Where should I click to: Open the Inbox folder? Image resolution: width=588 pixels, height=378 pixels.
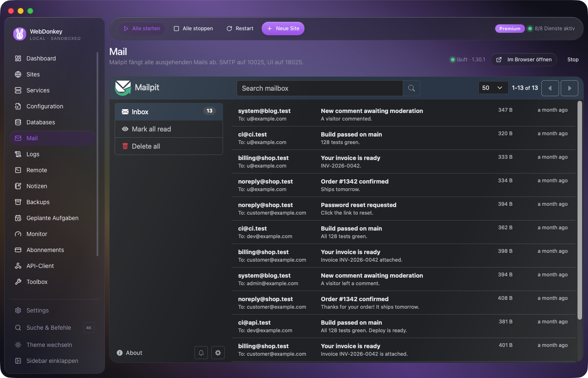pos(169,112)
